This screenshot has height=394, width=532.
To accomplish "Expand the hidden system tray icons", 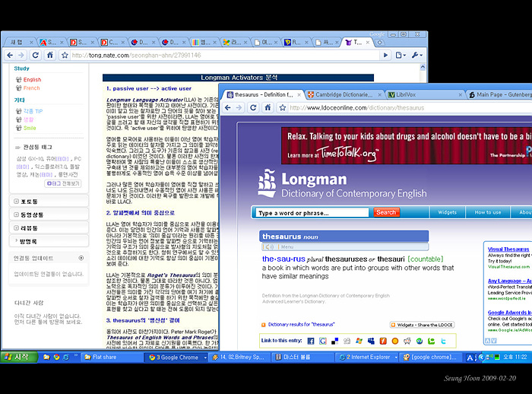I will (481, 357).
